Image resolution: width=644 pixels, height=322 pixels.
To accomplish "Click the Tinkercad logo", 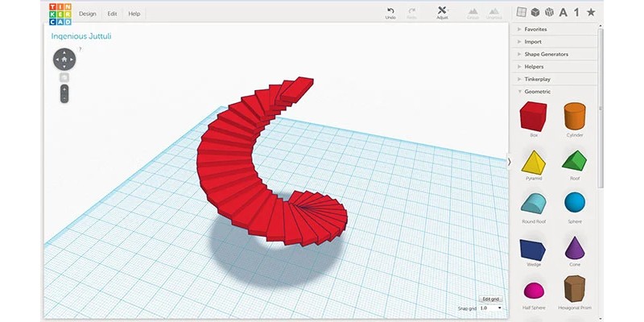I will tap(60, 14).
